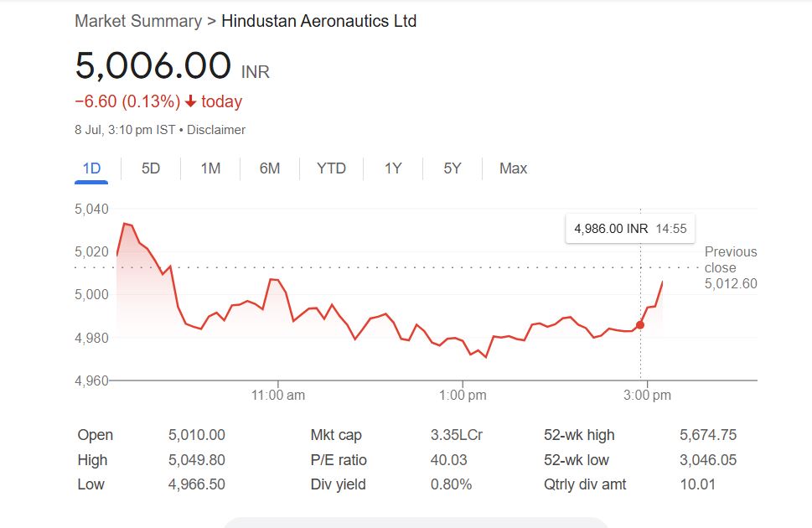Click the Qtrly div amt label
Screen dimensions: 812x528
[x=585, y=484]
